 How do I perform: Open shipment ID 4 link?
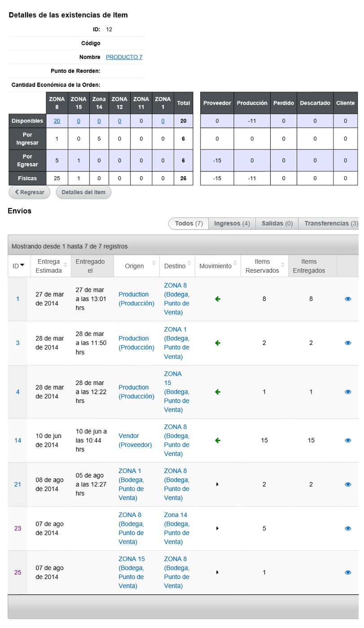(x=18, y=392)
